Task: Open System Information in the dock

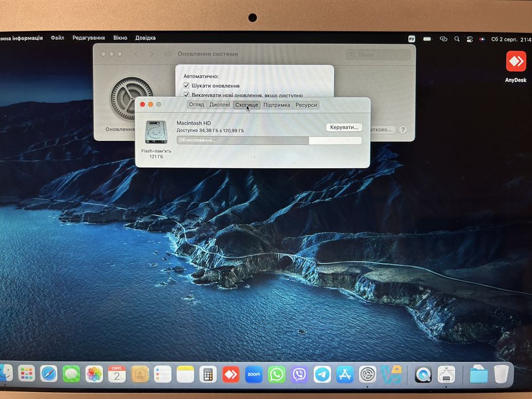Action: click(446, 374)
